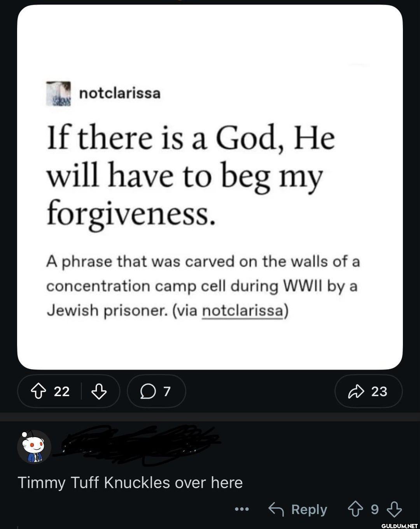This screenshot has width=420, height=529.
Task: Tap the 'A phrase that was carved' paragraph
Action: coord(202,286)
